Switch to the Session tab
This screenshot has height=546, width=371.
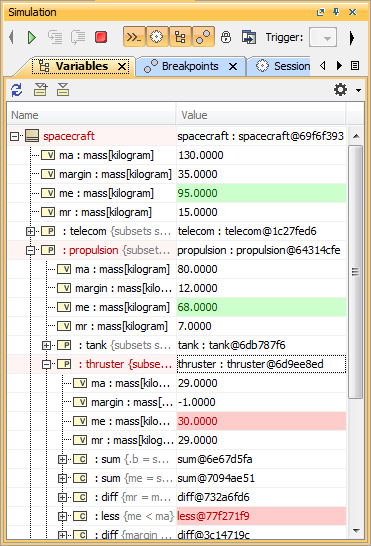[283, 66]
